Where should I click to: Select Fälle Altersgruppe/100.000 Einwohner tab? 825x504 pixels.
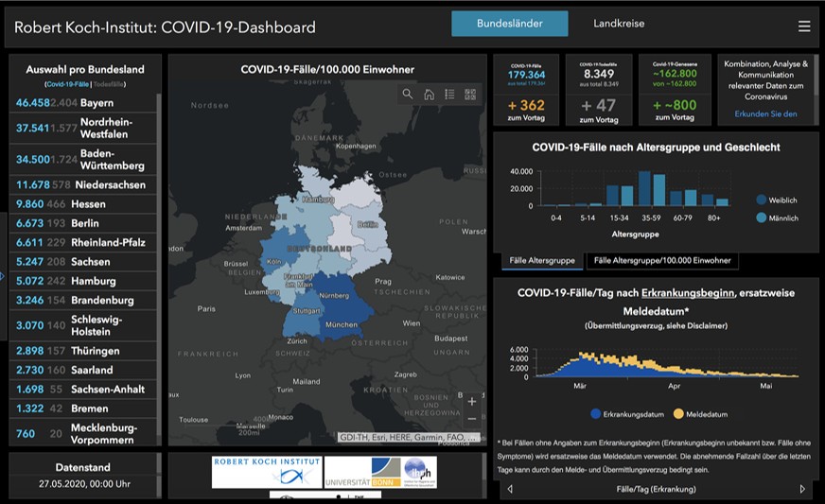(662, 260)
